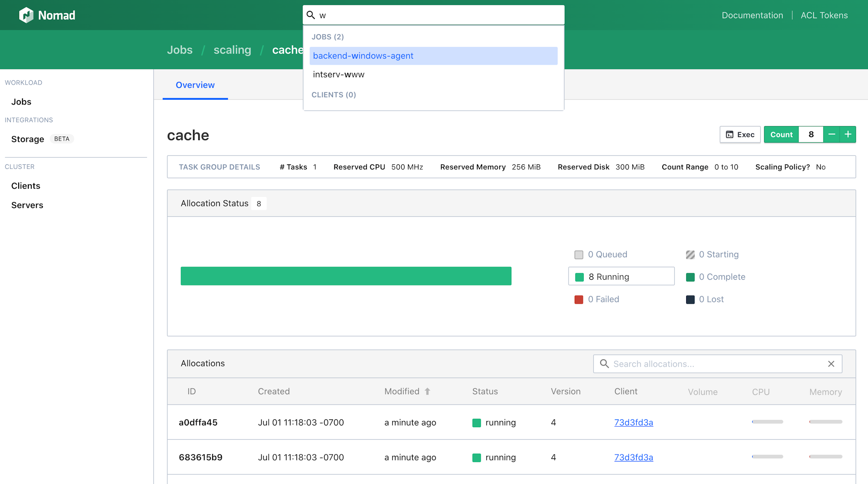Click the Starting status legend square
This screenshot has width=868, height=484.
point(690,255)
